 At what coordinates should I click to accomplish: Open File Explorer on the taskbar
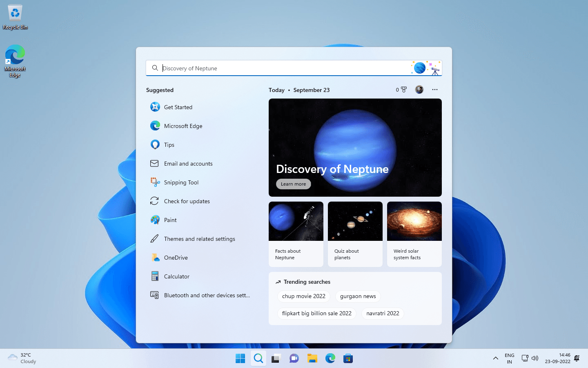[312, 359]
